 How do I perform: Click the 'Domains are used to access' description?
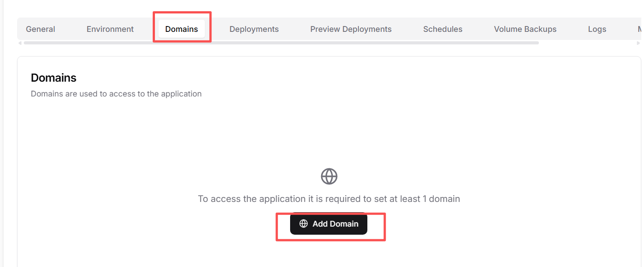point(116,94)
